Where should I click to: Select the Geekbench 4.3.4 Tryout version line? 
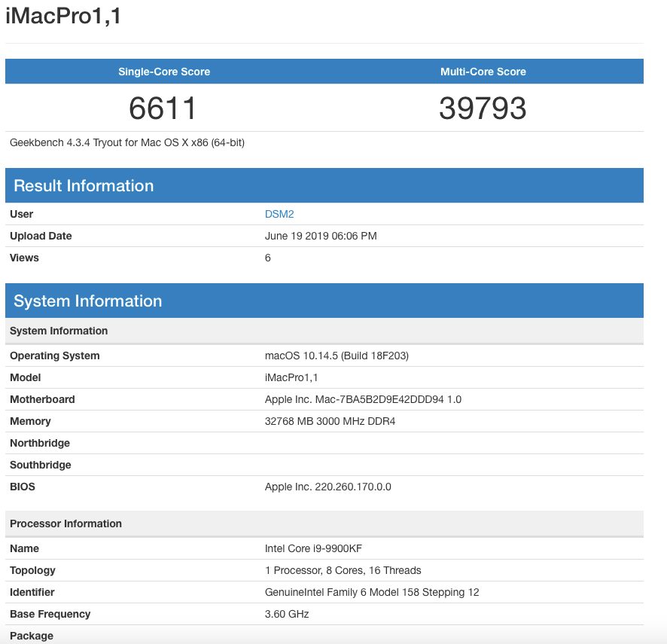pos(127,142)
